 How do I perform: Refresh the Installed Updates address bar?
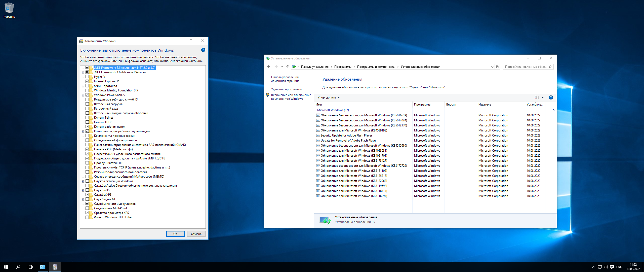[497, 67]
